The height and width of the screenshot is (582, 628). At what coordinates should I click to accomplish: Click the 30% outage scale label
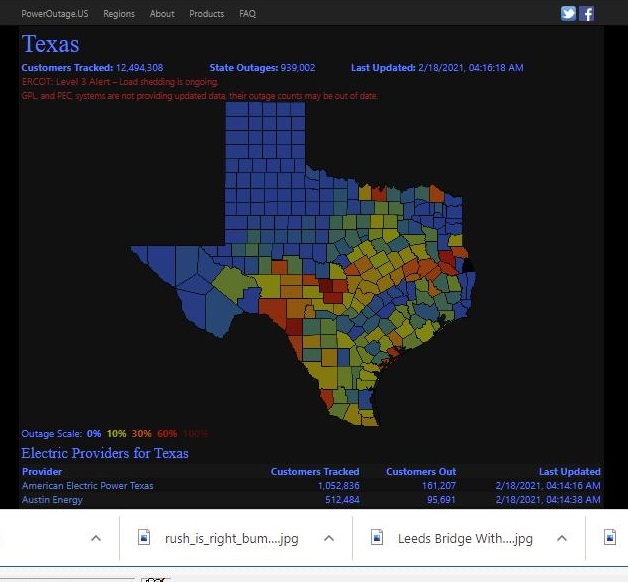click(x=142, y=433)
